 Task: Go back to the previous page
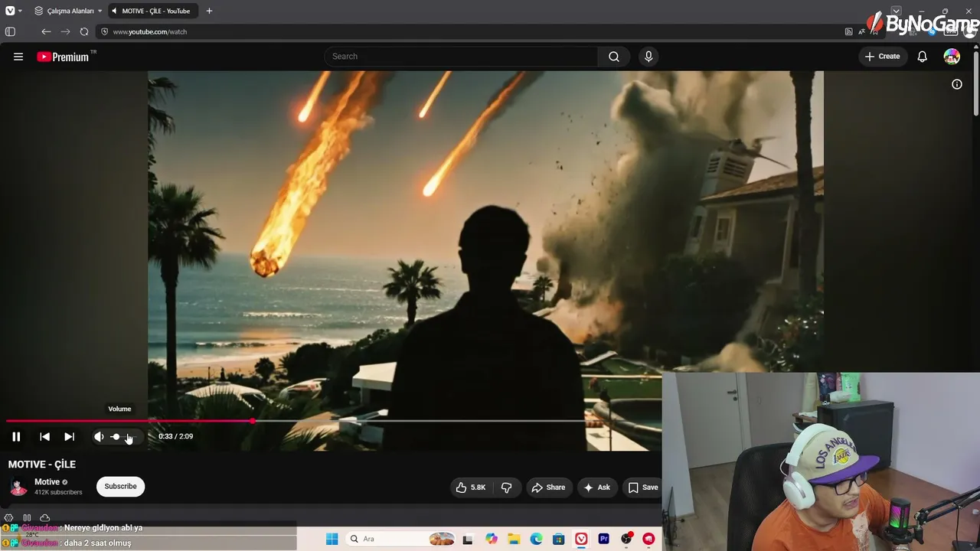click(x=46, y=32)
